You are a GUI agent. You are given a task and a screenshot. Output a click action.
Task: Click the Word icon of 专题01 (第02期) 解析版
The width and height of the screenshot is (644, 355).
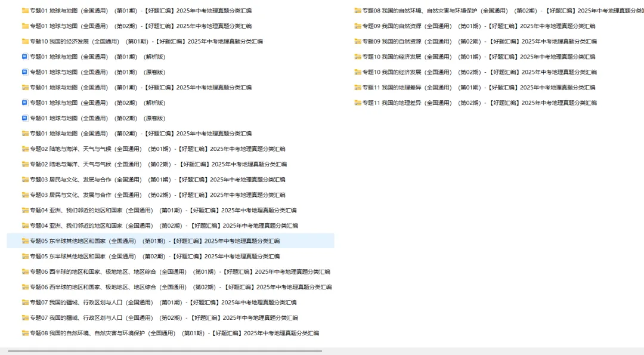[24, 103]
